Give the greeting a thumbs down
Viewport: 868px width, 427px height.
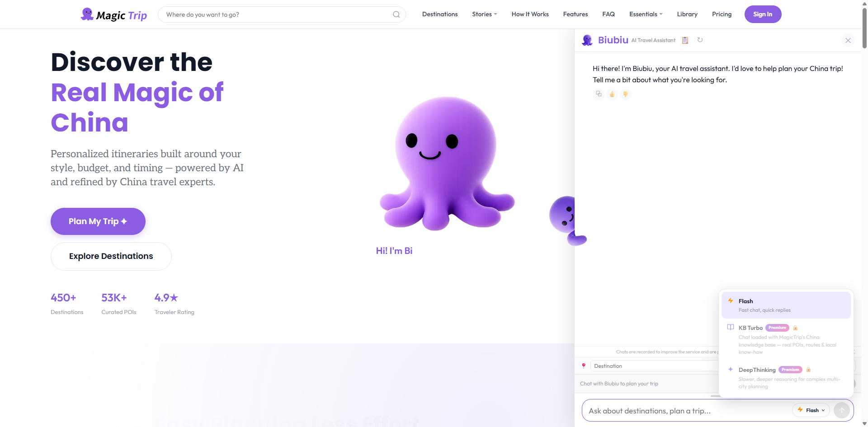626,94
